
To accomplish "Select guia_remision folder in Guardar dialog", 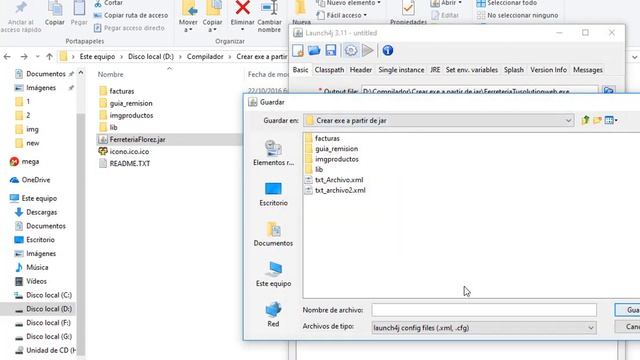I will [331, 149].
